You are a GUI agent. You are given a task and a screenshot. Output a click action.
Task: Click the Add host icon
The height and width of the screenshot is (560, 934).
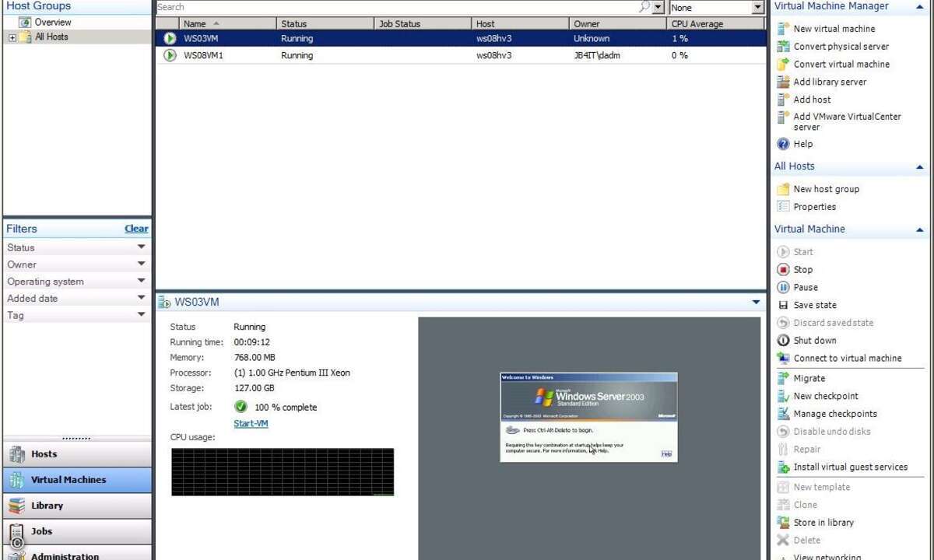[783, 100]
